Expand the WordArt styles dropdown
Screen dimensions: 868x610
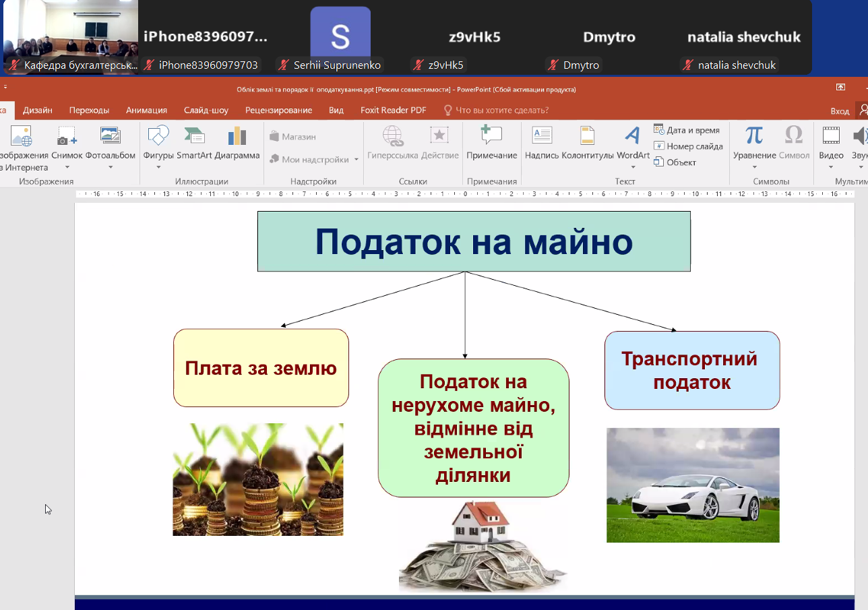[x=633, y=168]
